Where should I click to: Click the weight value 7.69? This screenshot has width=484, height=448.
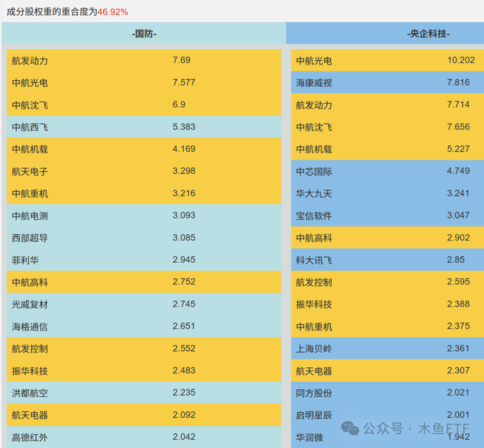[x=181, y=60]
